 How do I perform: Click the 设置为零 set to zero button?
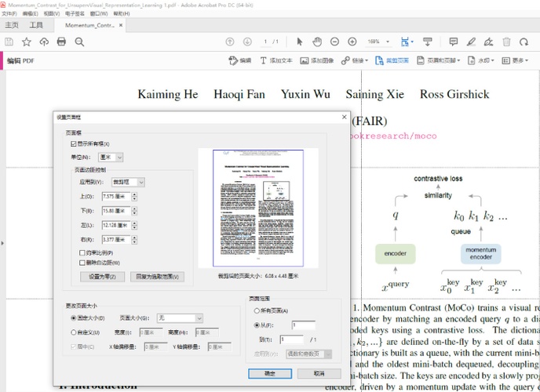pyautogui.click(x=102, y=277)
